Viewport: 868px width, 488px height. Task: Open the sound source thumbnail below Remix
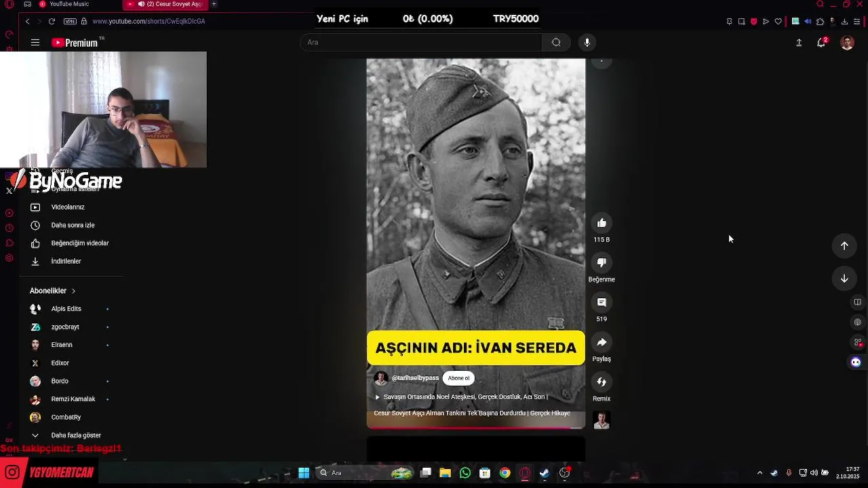[601, 420]
